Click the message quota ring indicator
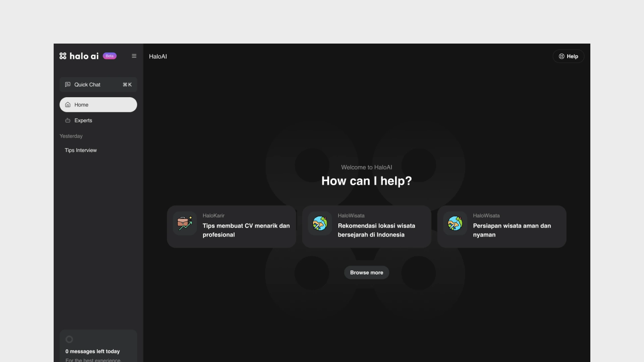Screen dimensions: 644x362 click(x=69, y=339)
